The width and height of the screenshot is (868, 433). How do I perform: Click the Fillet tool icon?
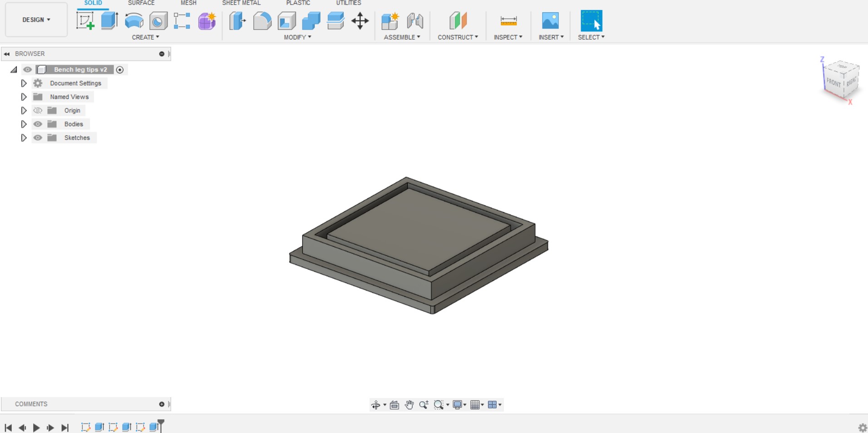click(x=262, y=21)
